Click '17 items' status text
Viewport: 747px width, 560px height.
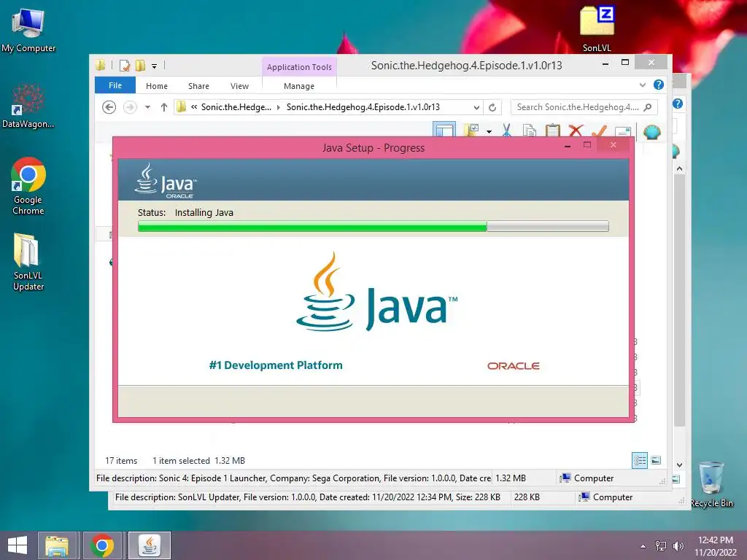pos(121,461)
